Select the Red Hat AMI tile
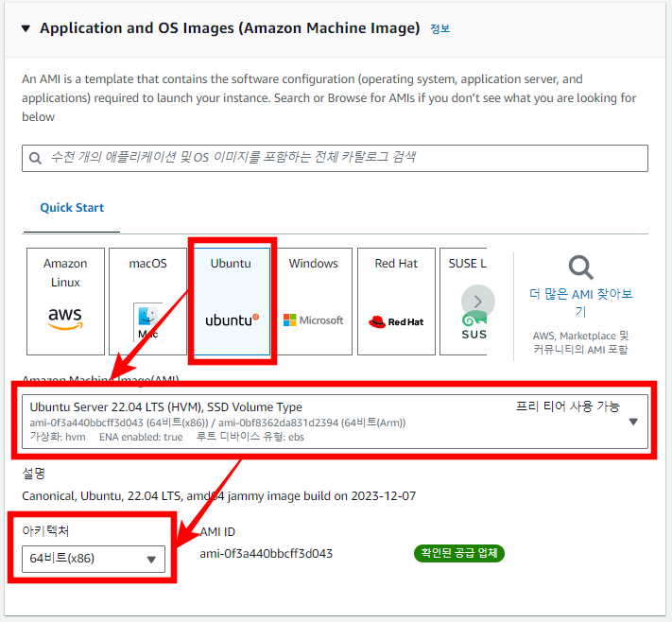Image resolution: width=672 pixels, height=622 pixels. tap(396, 302)
